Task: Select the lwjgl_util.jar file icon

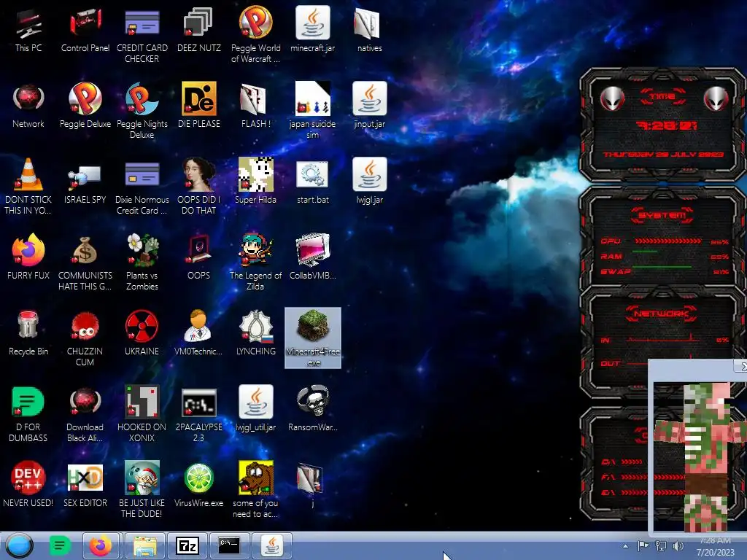Action: coord(255,402)
